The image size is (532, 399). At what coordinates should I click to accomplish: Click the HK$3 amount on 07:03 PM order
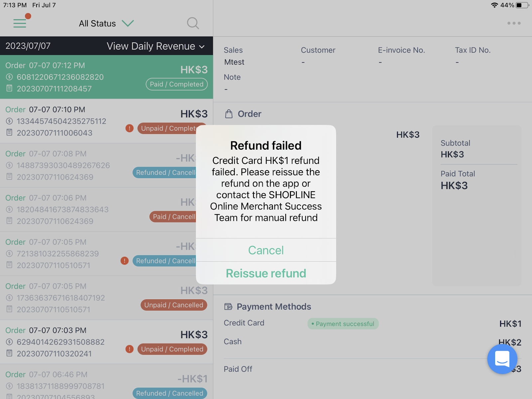[194, 334]
